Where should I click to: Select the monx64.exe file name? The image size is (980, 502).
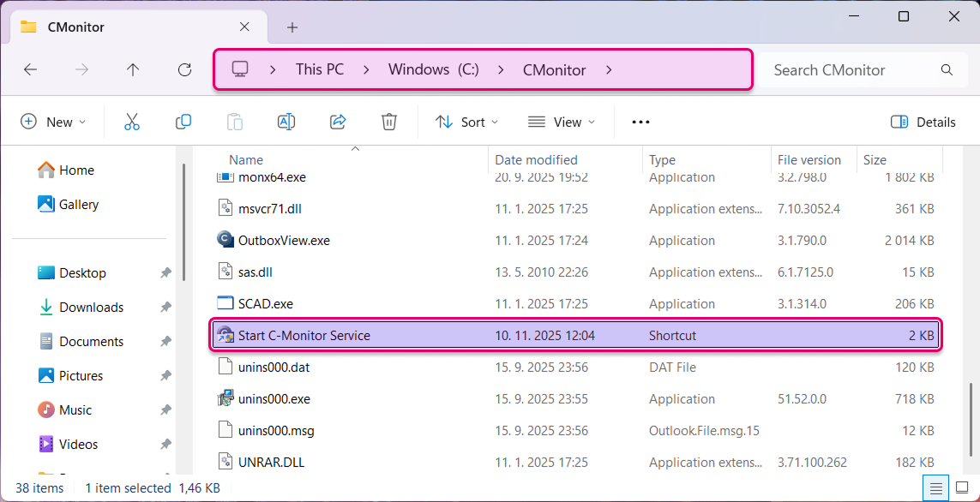click(272, 177)
